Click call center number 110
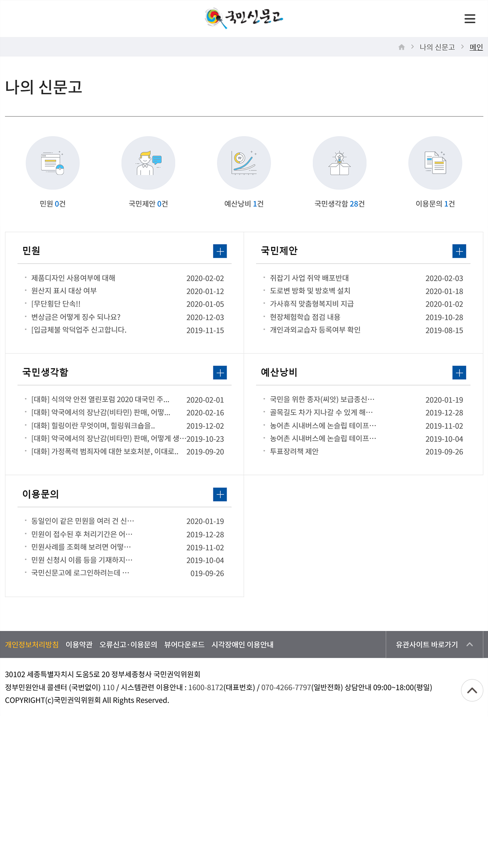 108,687
